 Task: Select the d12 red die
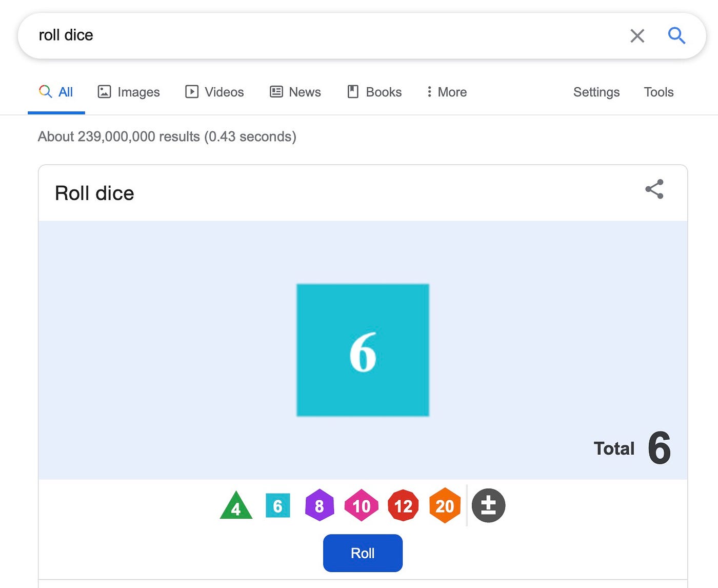point(403,505)
